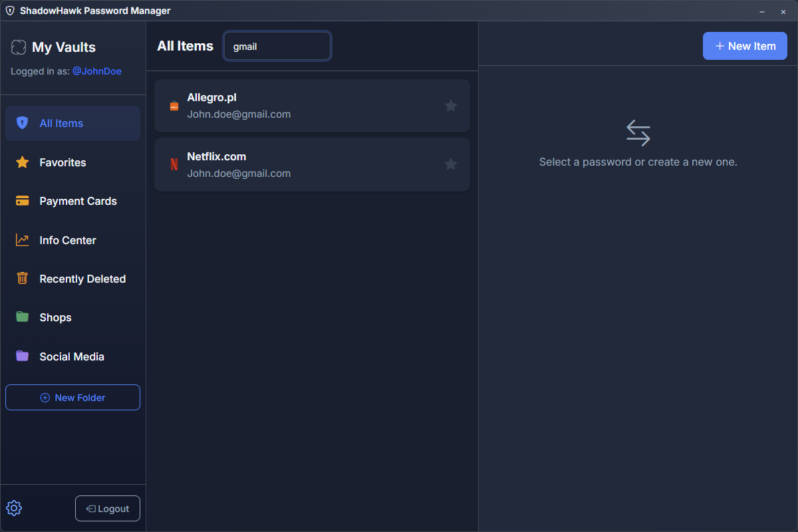Click the Allegro.pl site icon
This screenshot has width=798, height=532.
click(174, 106)
